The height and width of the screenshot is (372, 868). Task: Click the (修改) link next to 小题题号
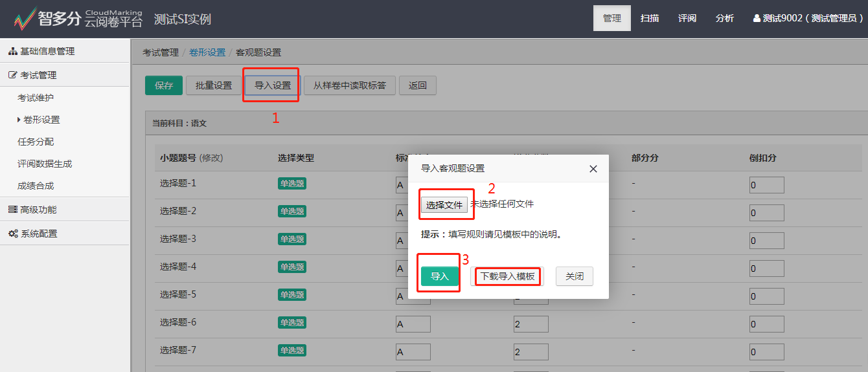(211, 158)
